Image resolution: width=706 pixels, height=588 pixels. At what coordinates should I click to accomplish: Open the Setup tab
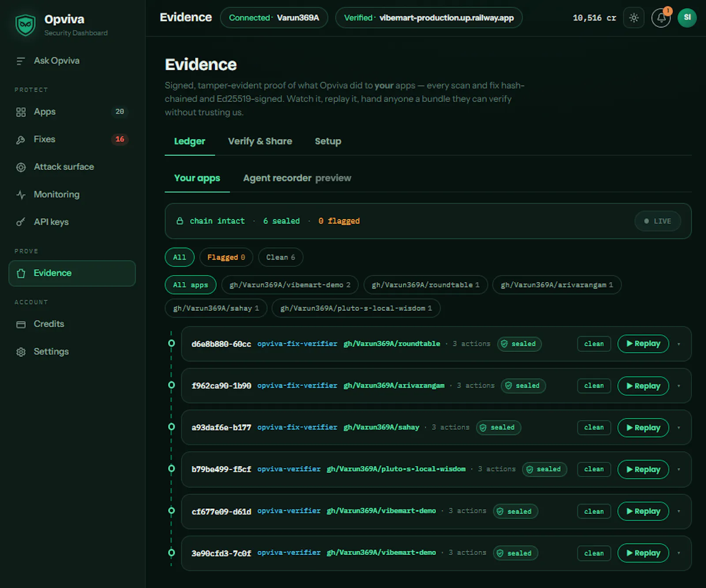coord(328,141)
